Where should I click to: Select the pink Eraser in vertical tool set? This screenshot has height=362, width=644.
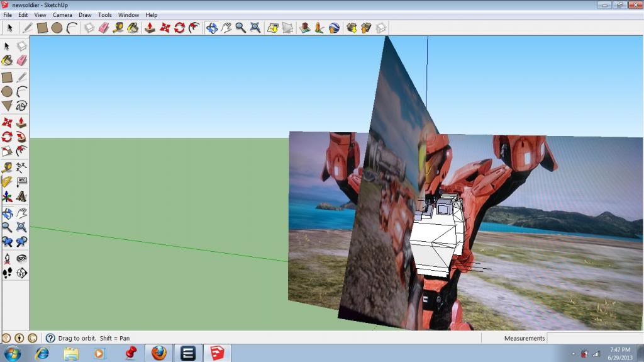[22, 61]
